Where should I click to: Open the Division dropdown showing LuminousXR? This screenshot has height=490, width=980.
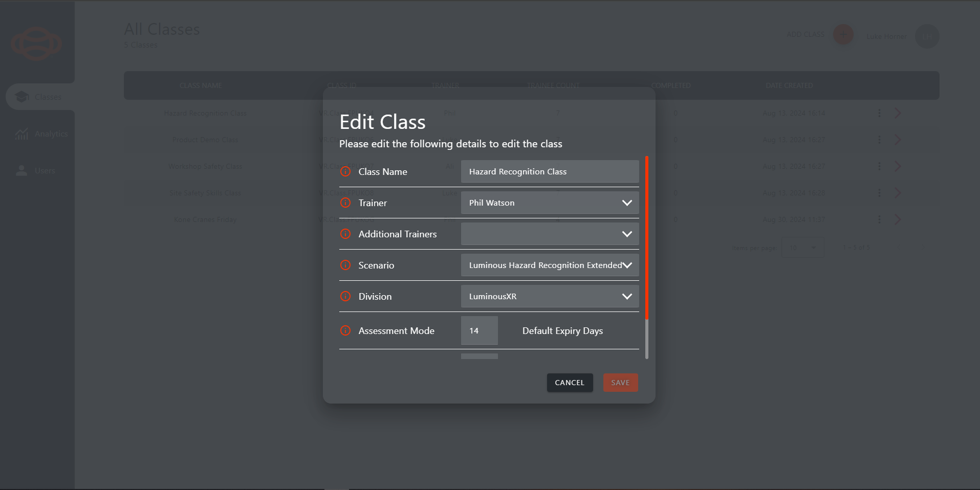click(x=549, y=296)
